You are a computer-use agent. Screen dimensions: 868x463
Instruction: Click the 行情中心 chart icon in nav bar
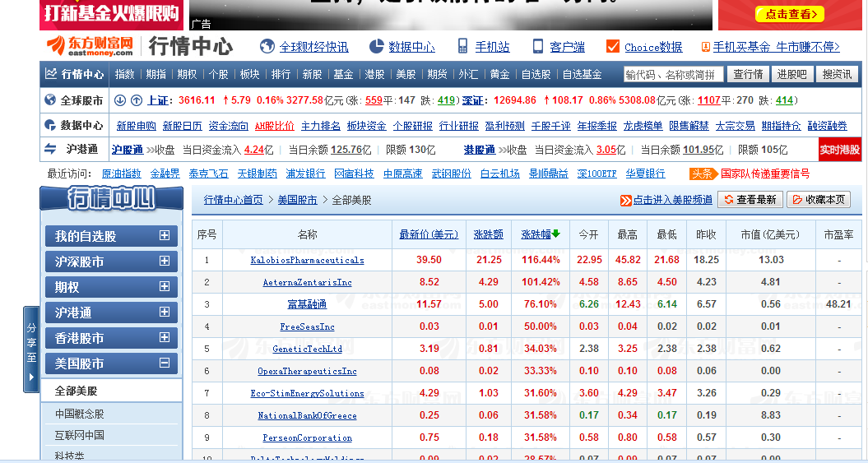pos(51,73)
